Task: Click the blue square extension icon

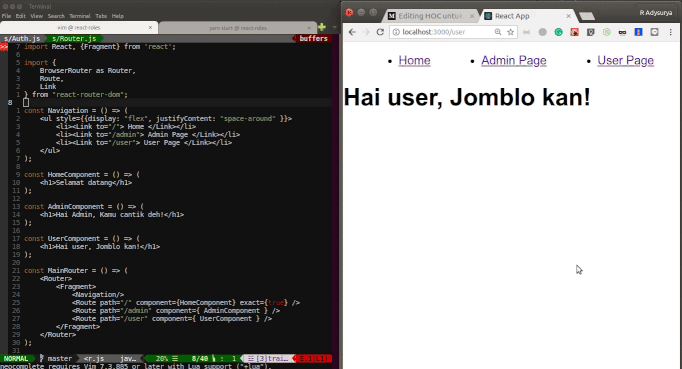Action: pyautogui.click(x=638, y=32)
